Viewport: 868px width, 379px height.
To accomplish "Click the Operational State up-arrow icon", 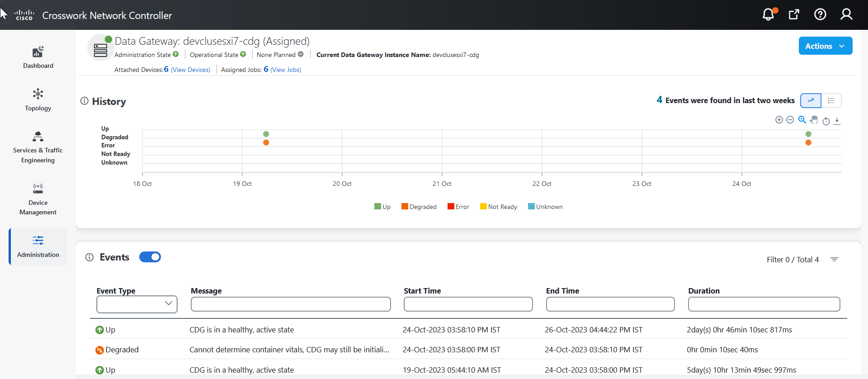I will click(x=243, y=54).
